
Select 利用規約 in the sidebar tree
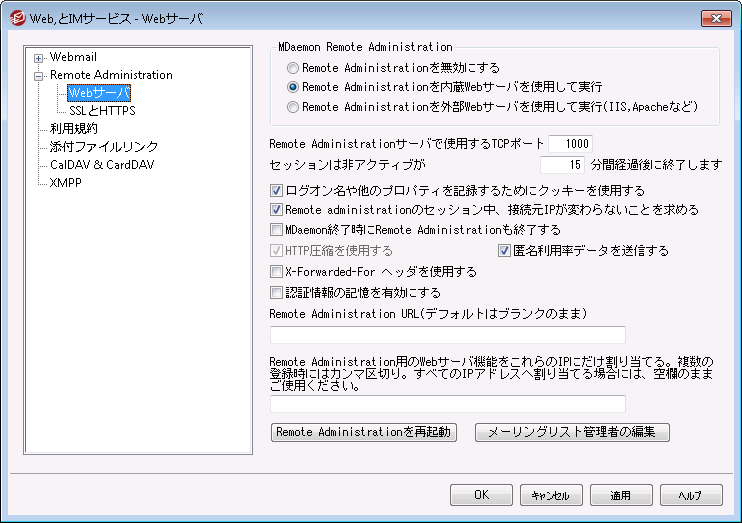[x=74, y=128]
